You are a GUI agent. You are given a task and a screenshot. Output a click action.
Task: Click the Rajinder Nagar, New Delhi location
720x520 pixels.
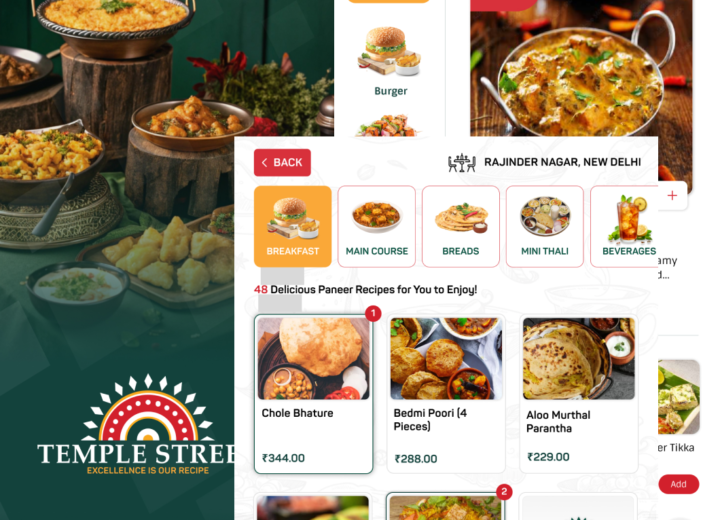(x=562, y=162)
